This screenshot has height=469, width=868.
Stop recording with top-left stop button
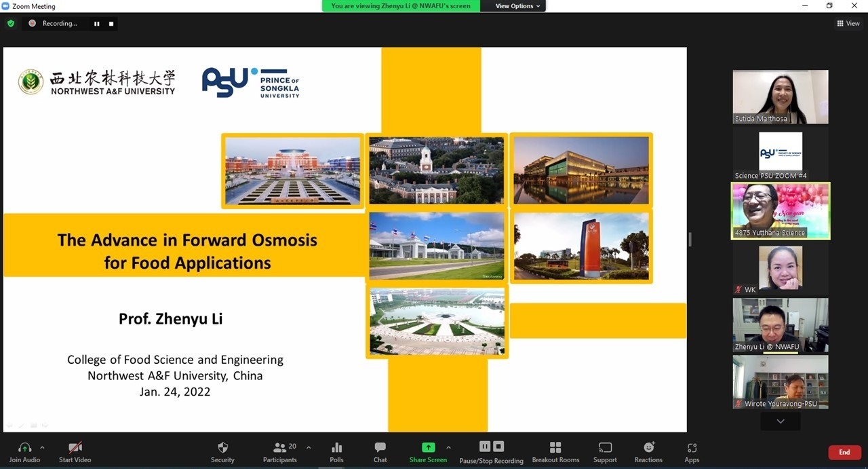[x=111, y=24]
